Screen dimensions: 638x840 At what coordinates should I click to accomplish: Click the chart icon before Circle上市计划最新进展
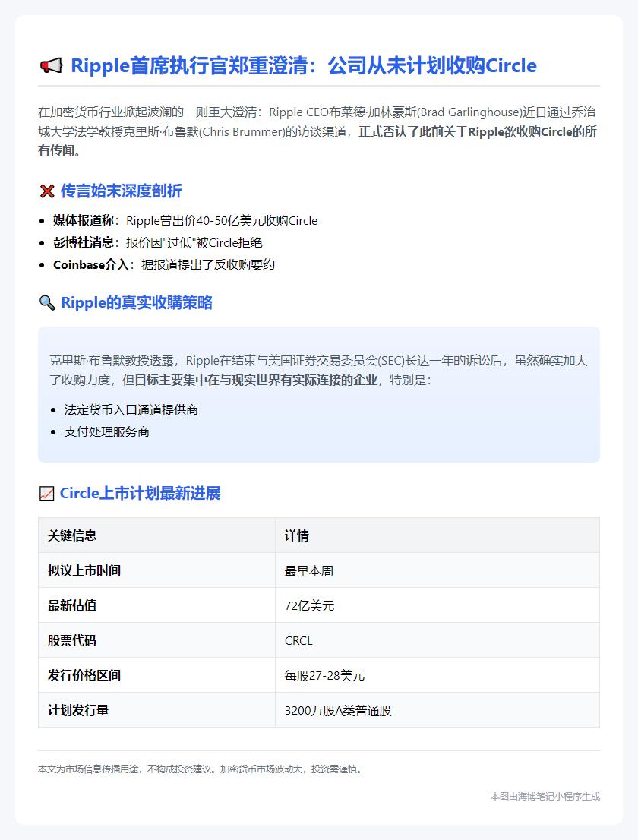(46, 494)
